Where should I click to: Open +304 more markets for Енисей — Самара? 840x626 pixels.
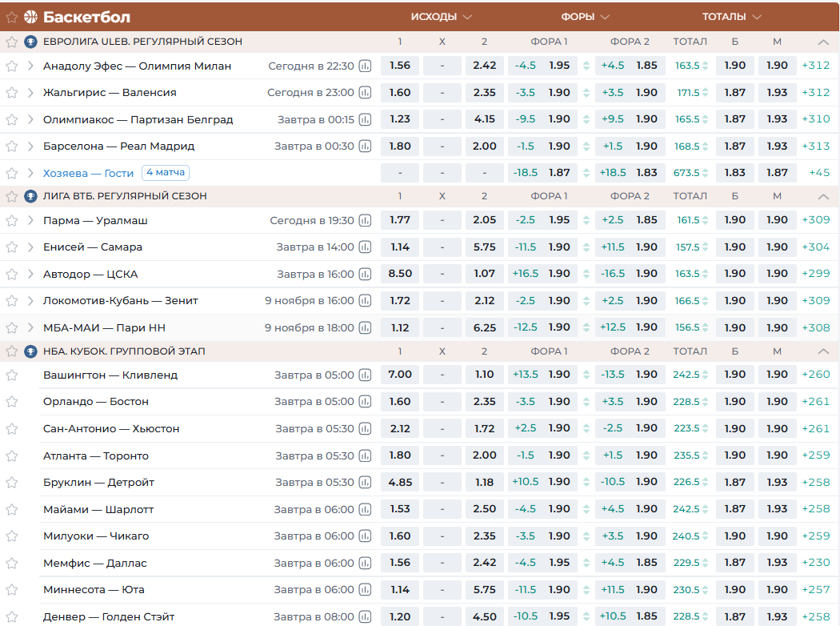pyautogui.click(x=816, y=247)
